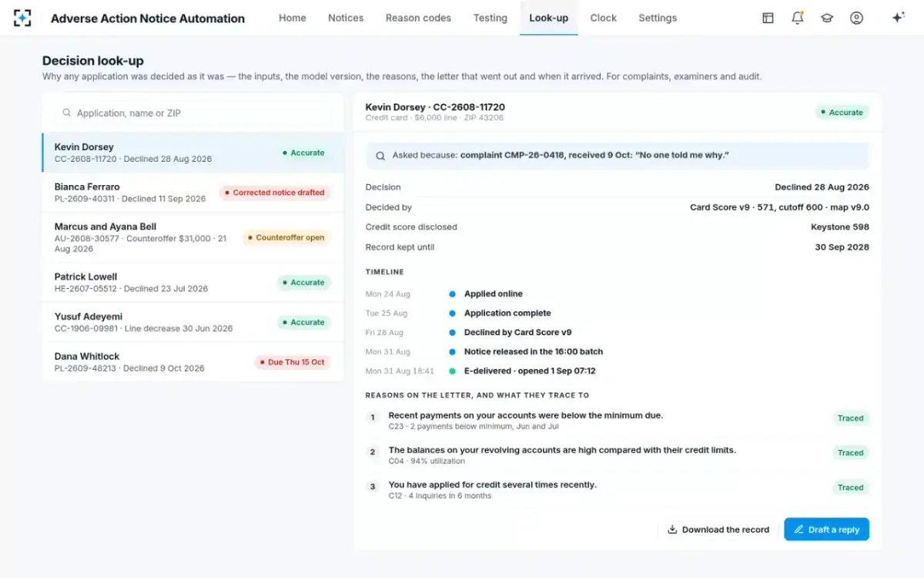Switch to the Reason codes tab

pyautogui.click(x=418, y=18)
